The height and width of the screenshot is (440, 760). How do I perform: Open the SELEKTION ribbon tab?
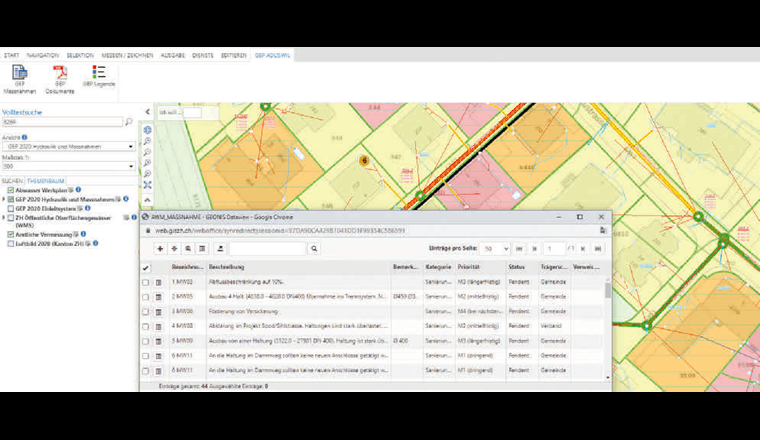tap(80, 56)
